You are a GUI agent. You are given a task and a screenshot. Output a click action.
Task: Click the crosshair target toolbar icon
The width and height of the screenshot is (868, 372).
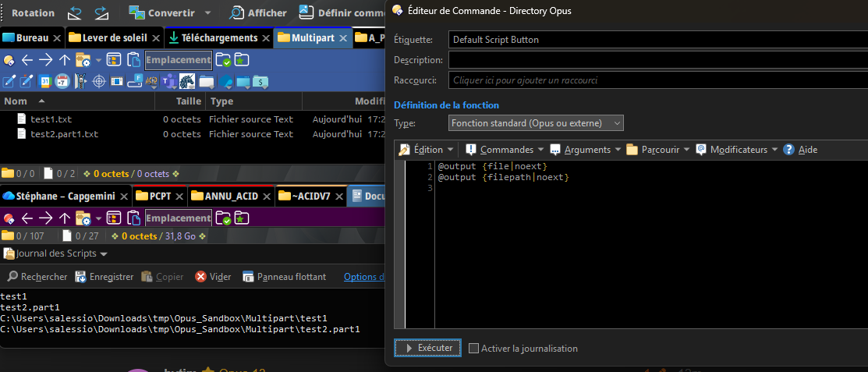coord(99,81)
